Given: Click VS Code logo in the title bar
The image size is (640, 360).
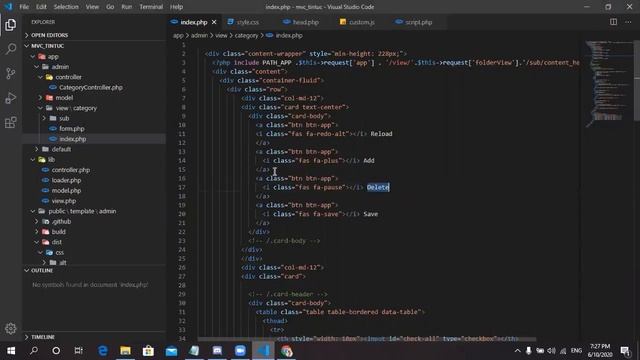Looking at the screenshot, I should [8, 7].
